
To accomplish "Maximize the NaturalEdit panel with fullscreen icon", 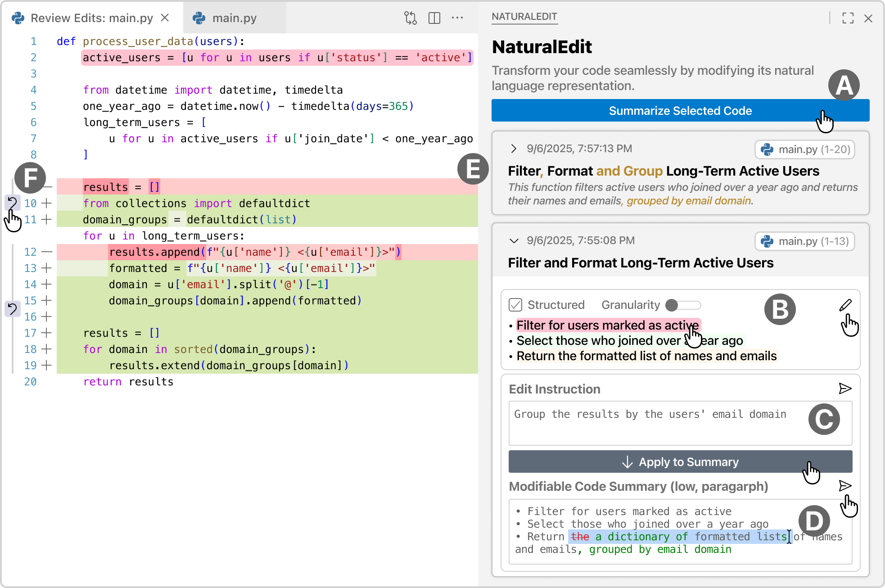I will pyautogui.click(x=848, y=18).
